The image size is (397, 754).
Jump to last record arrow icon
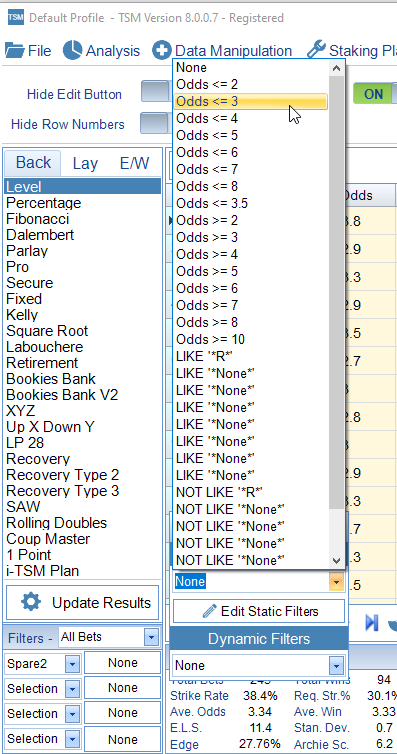(x=372, y=622)
